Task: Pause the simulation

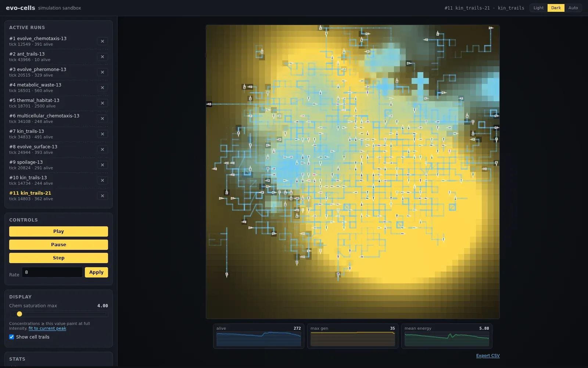Action: 58,245
